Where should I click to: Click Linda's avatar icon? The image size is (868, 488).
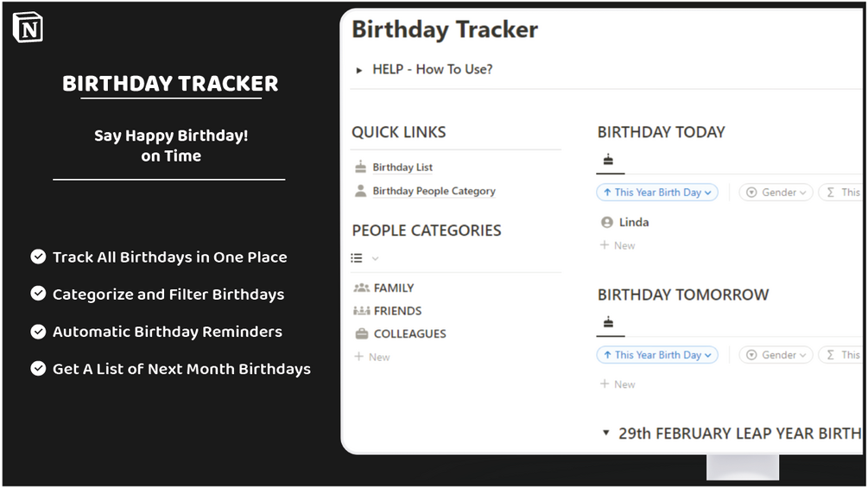(x=607, y=222)
